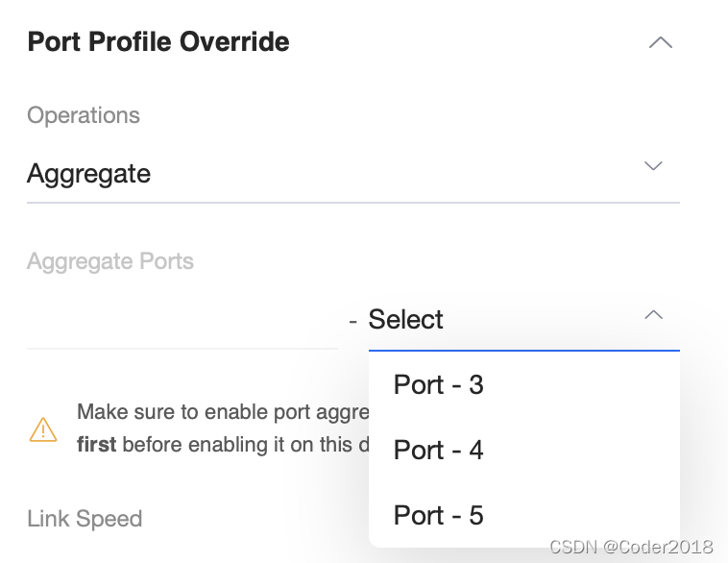This screenshot has width=728, height=563.
Task: Click the Select port field text
Action: pos(406,319)
